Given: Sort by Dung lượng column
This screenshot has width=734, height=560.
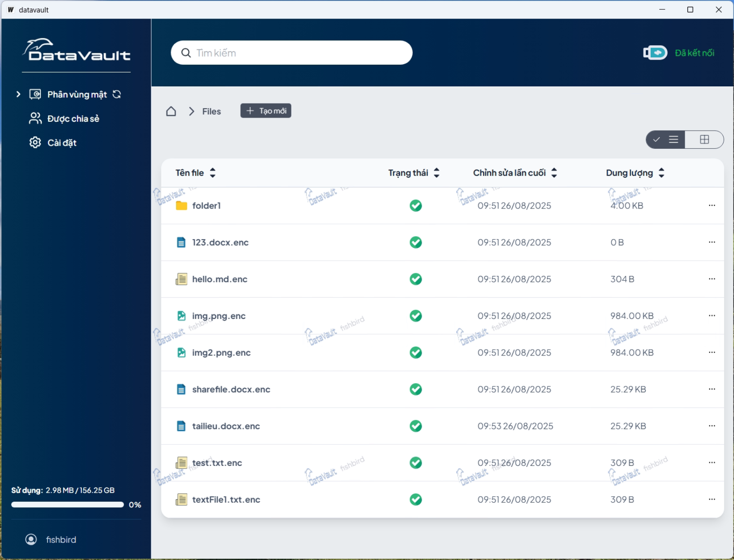Looking at the screenshot, I should 661,173.
